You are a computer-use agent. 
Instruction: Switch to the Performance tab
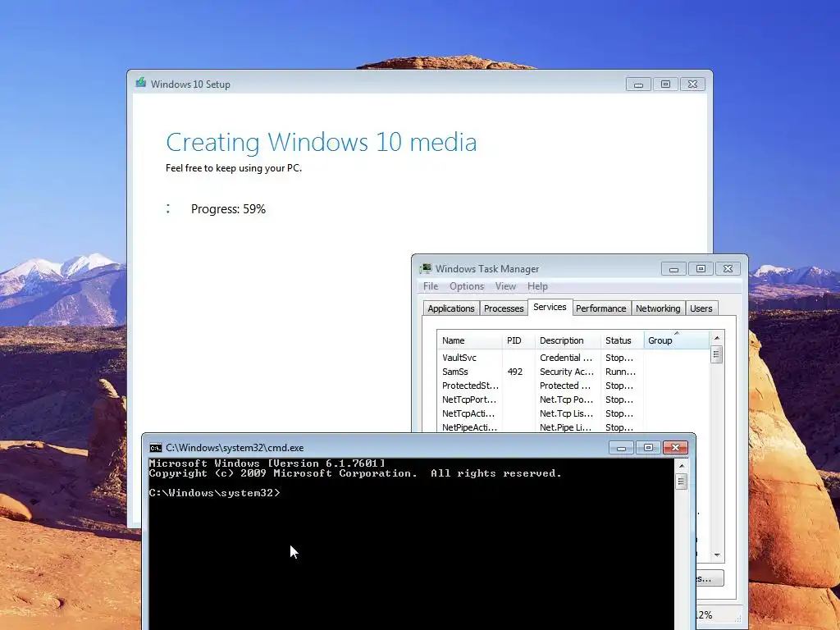(601, 308)
